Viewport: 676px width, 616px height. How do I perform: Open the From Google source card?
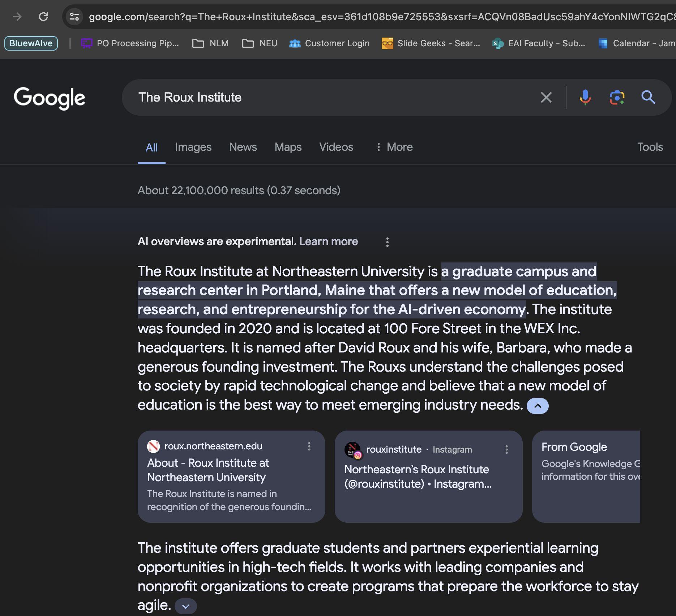586,476
